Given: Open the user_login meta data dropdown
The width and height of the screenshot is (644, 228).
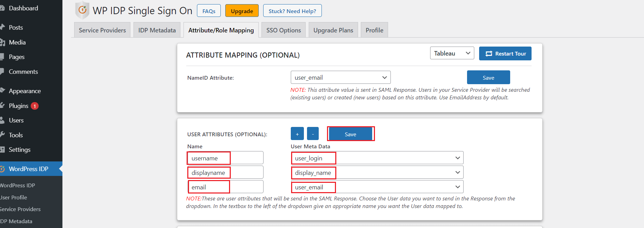Looking at the screenshot, I should (377, 158).
